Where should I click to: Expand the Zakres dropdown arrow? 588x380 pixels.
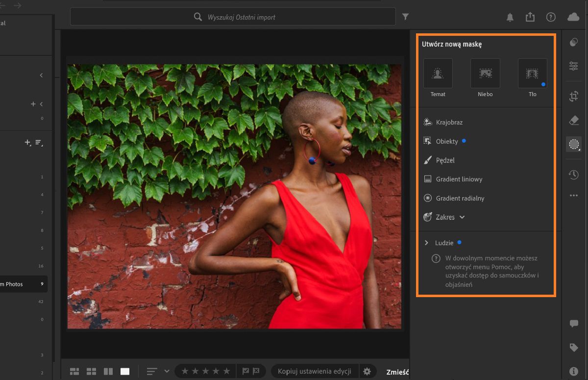[x=462, y=217]
